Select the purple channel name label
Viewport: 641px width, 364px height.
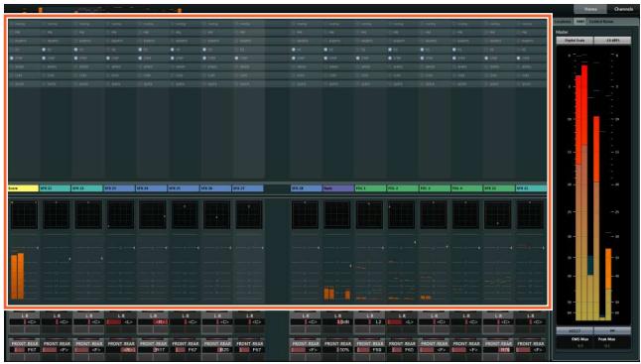338,188
